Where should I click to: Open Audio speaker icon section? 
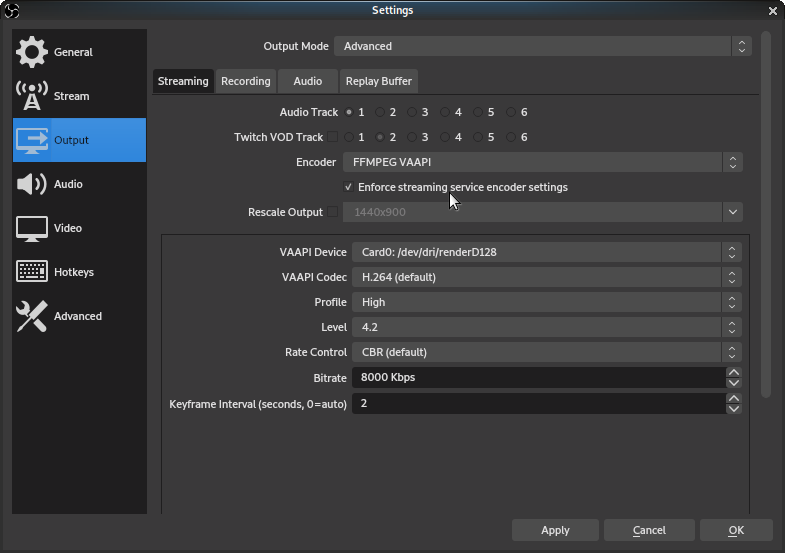tap(32, 184)
